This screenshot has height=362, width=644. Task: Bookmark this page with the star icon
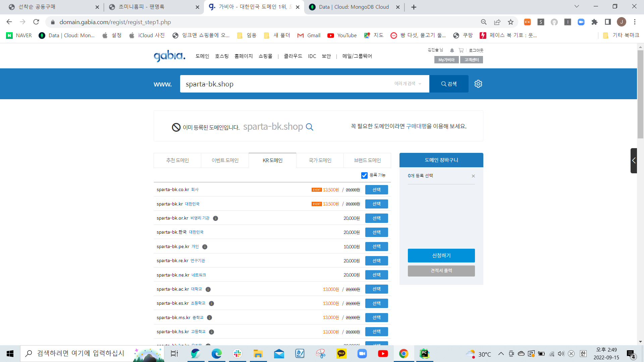click(511, 22)
